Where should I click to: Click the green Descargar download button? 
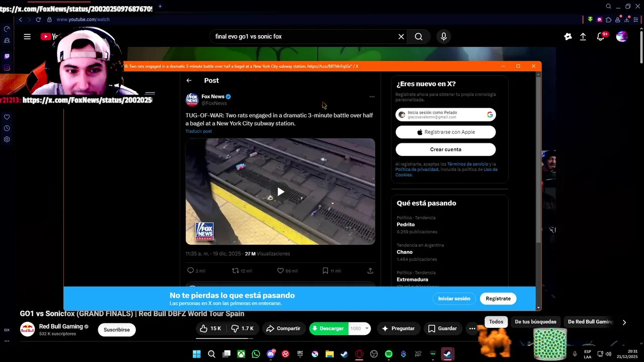coord(328,328)
